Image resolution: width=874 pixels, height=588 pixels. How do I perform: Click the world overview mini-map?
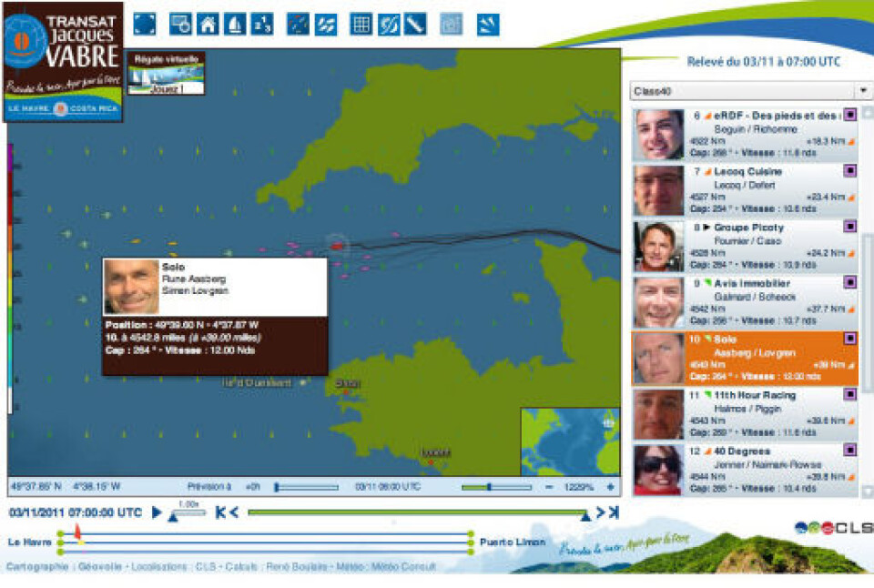[x=570, y=441]
